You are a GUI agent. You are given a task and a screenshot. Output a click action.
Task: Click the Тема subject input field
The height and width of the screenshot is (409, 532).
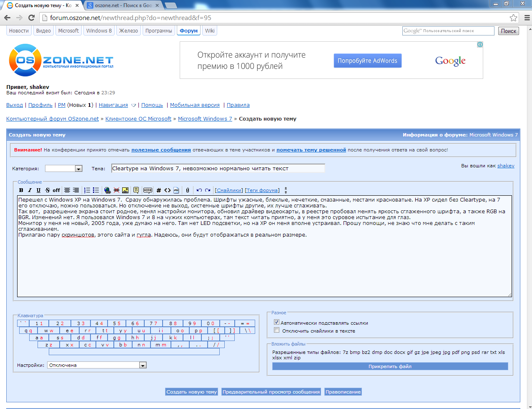[x=218, y=168]
